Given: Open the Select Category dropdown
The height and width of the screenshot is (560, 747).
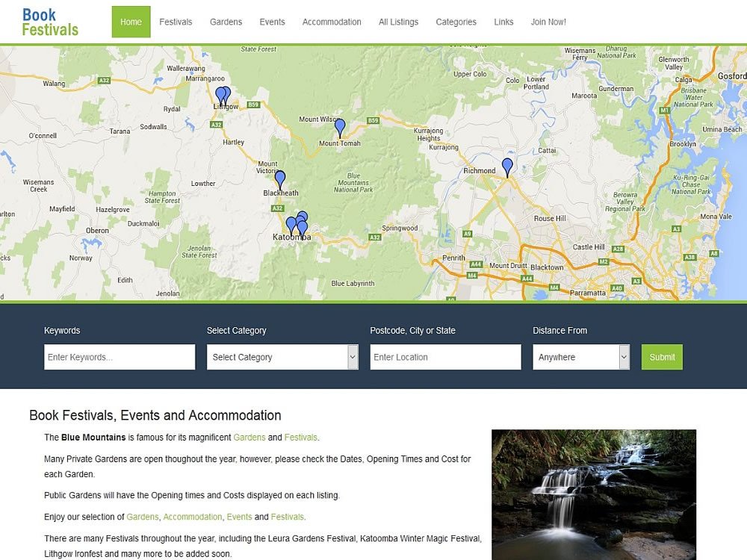Looking at the screenshot, I should tap(282, 357).
